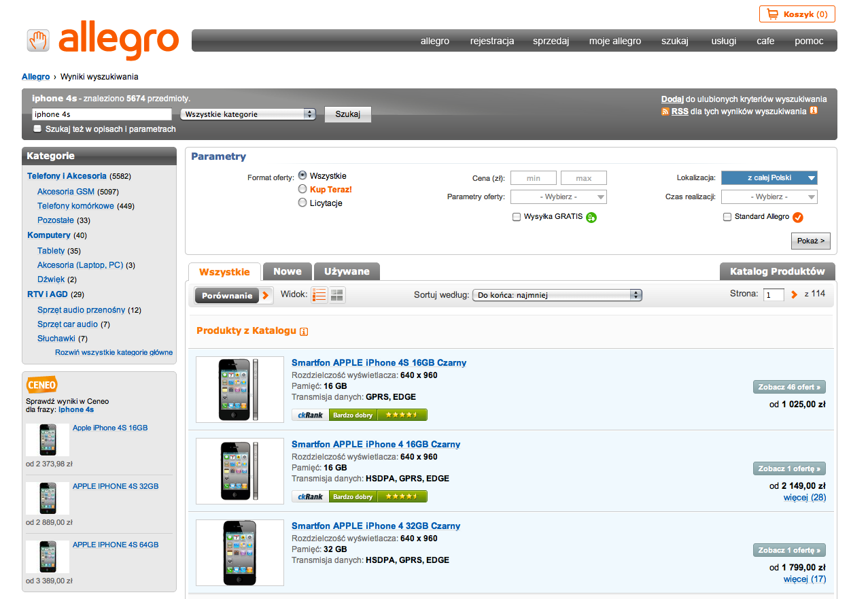Viewport: 868px width, 599px height.
Task: Switch to the Używane tab
Action: point(347,271)
